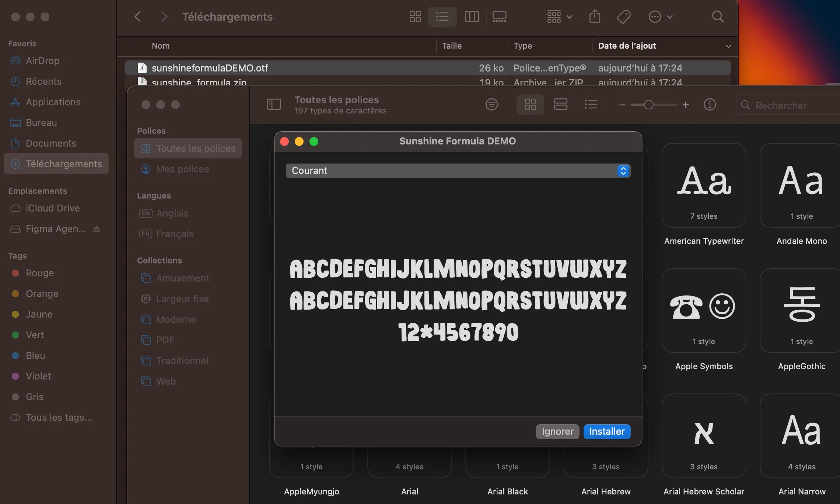Viewport: 840px width, 504px height.
Task: Select Mes polices in Font Book sidebar
Action: coord(188,169)
